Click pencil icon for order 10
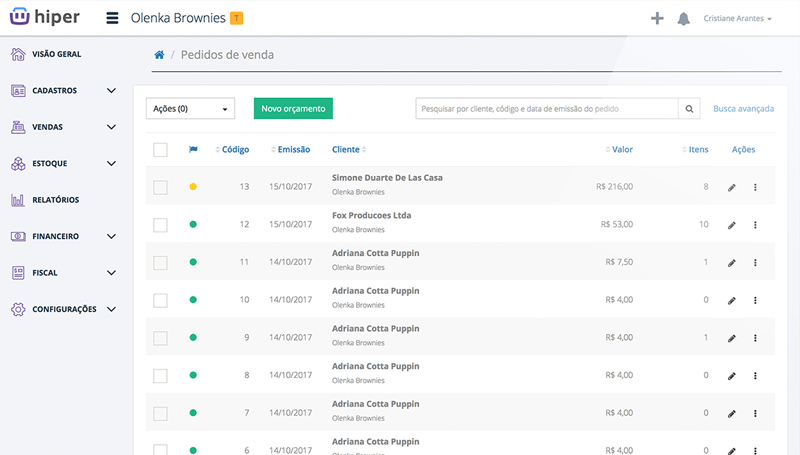The width and height of the screenshot is (800, 455). click(x=731, y=300)
